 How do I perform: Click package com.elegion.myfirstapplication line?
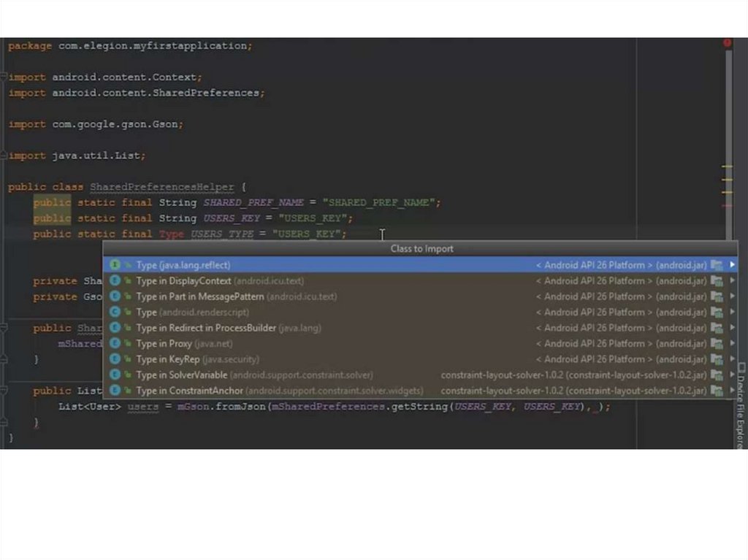(x=130, y=45)
